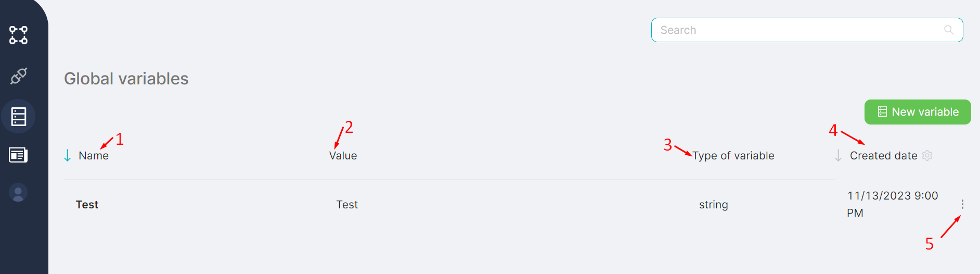The height and width of the screenshot is (274, 980).
Task: Open the scenarios workflow icon in sidebar
Action: (x=18, y=35)
